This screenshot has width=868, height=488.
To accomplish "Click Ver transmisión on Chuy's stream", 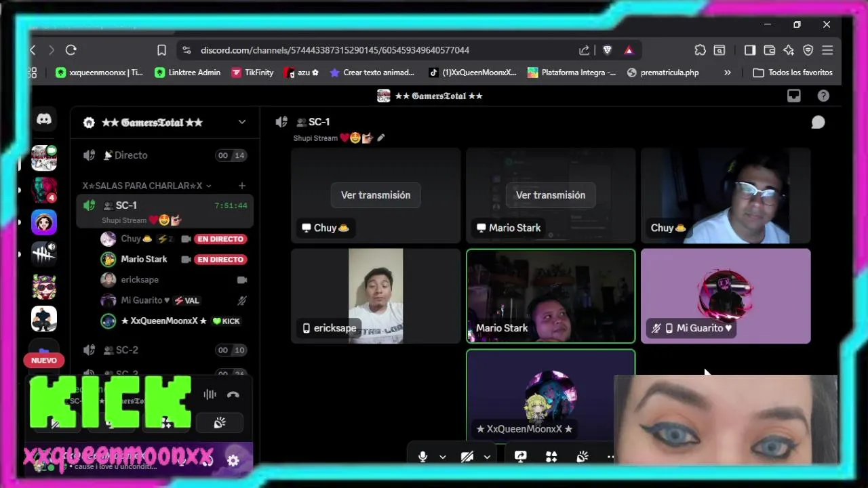I will click(376, 195).
